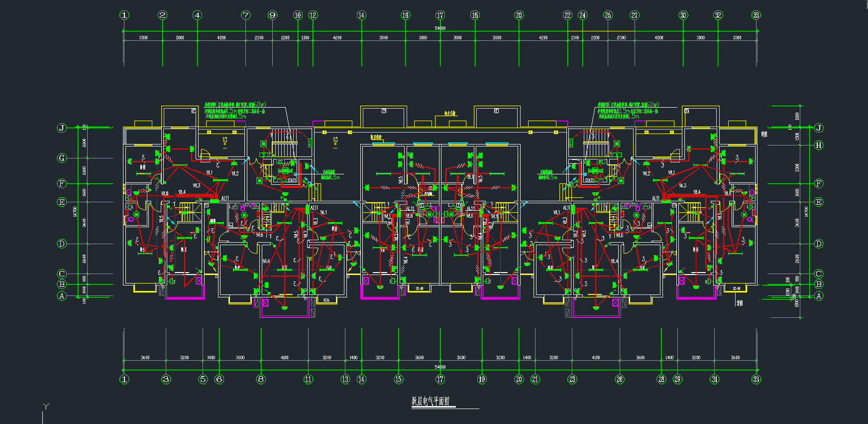Select the axis bubble labeled 13
This screenshot has width=868, height=424.
click(x=345, y=379)
